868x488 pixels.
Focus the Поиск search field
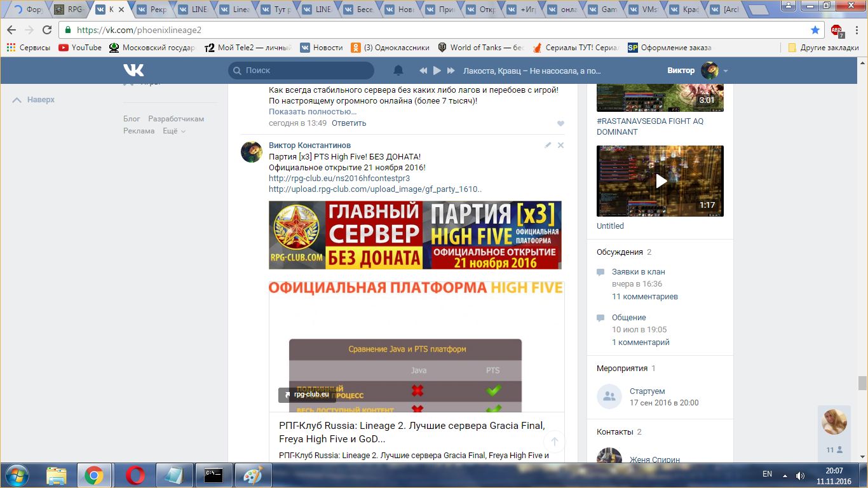301,71
